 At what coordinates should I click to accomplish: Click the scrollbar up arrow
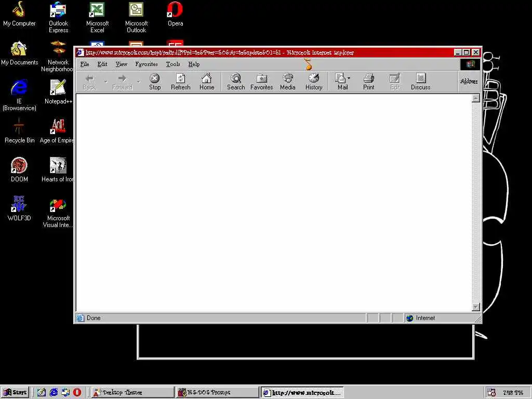click(x=476, y=98)
